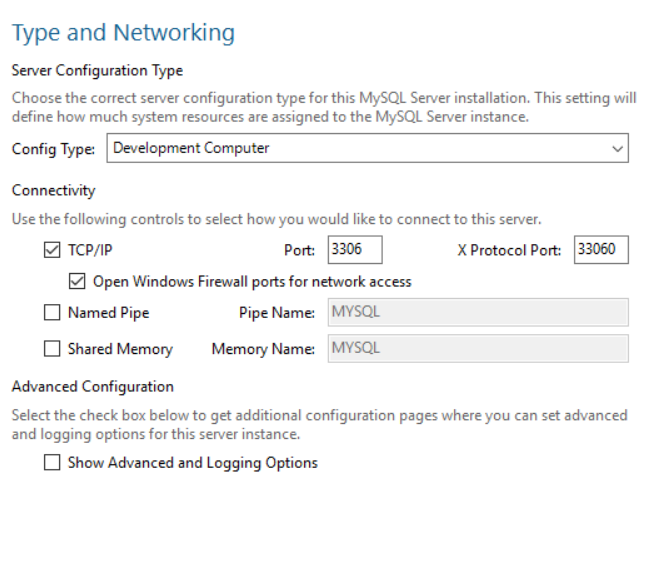Image resolution: width=645 pixels, height=579 pixels.
Task: Disable Open Windows Firewall ports option
Action: [x=76, y=282]
